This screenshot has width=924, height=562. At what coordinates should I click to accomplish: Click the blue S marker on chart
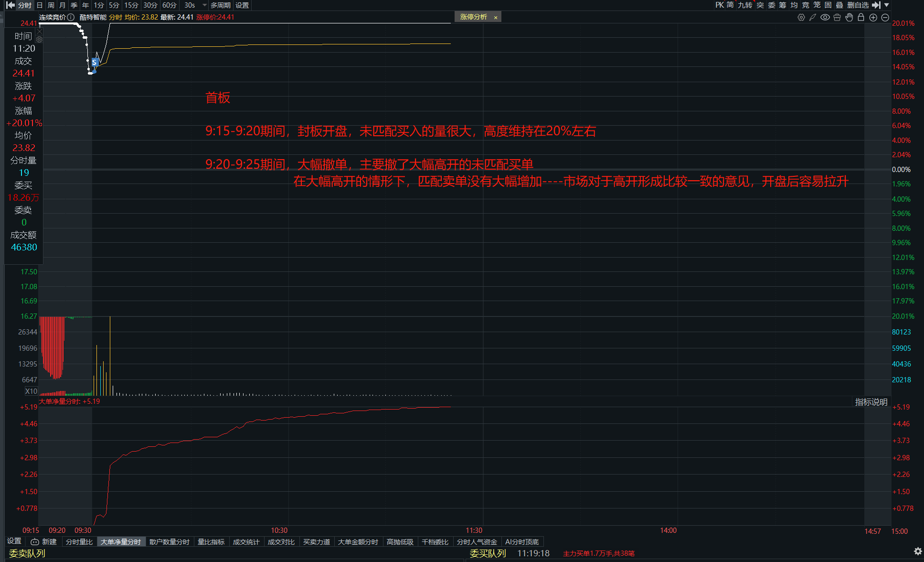[95, 63]
